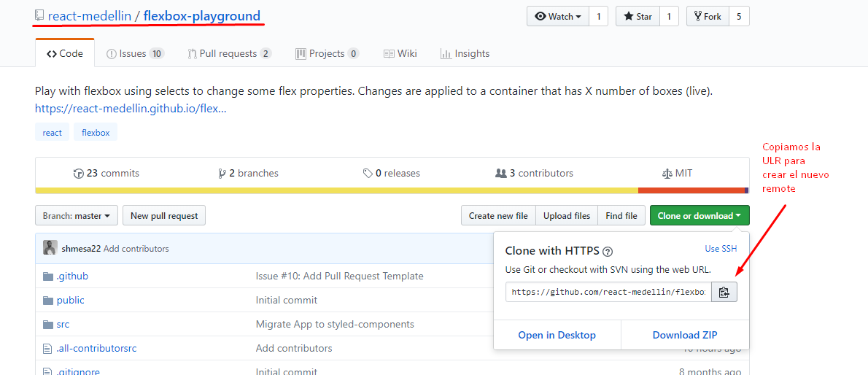
Task: Click shmesa22 avatar thumbnail
Action: click(x=50, y=248)
